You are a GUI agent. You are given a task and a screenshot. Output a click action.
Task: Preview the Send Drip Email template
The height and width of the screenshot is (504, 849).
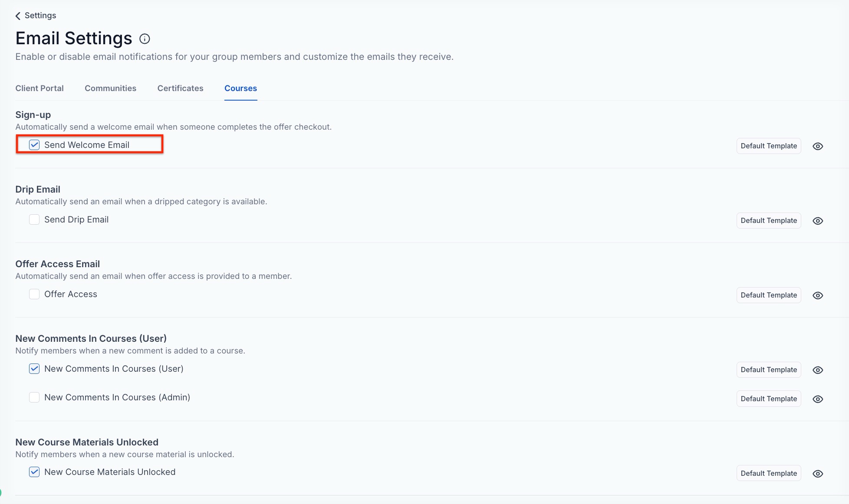pos(818,221)
